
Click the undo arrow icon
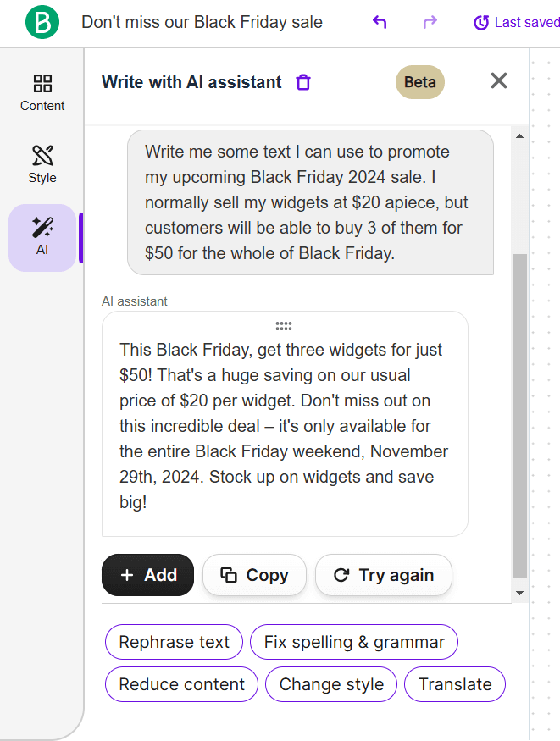click(x=380, y=22)
